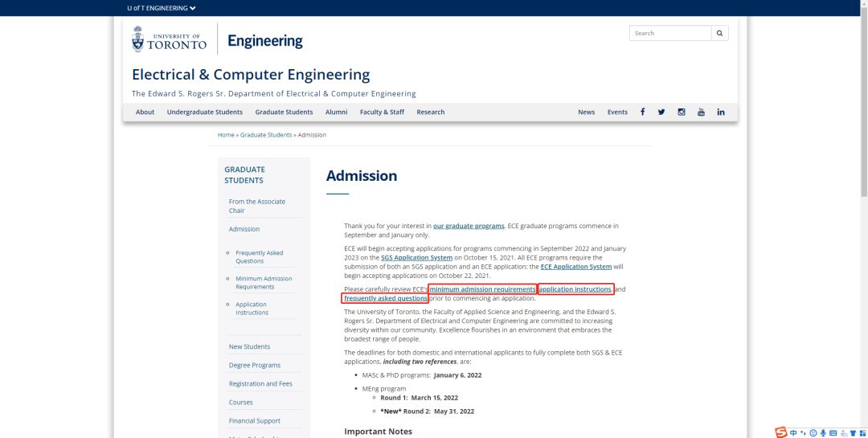This screenshot has width=868, height=438.
Task: Click the GRADUATE STUDENTS sidebar heading
Action: [244, 175]
